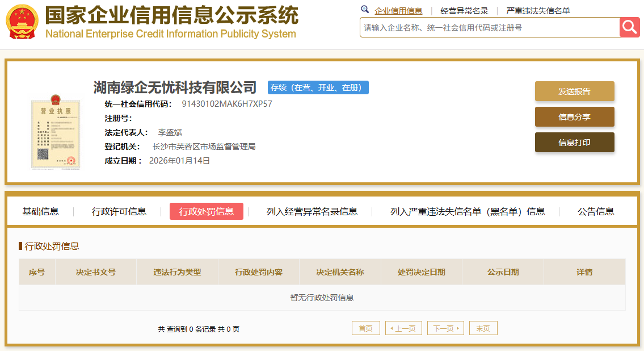The image size is (644, 351).
Task: Click the 首页 pagination button
Action: pyautogui.click(x=365, y=328)
